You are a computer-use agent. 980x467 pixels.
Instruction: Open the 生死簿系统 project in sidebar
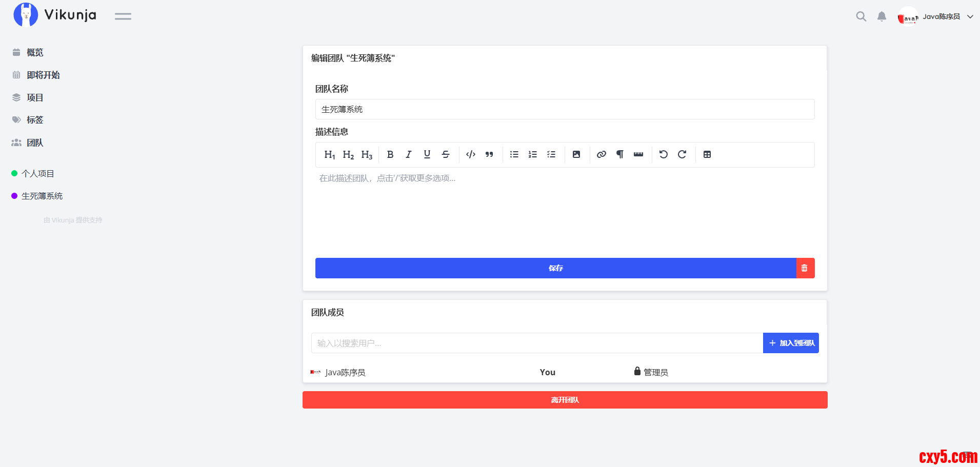coord(42,196)
